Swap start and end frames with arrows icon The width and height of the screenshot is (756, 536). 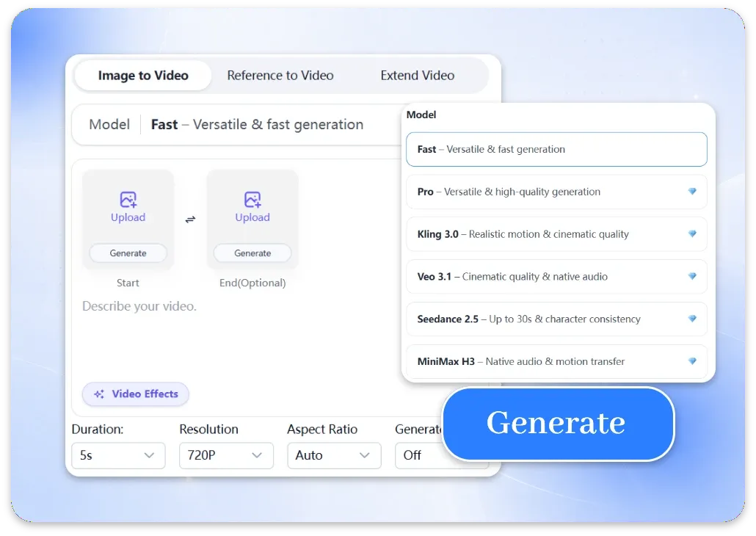pos(190,220)
